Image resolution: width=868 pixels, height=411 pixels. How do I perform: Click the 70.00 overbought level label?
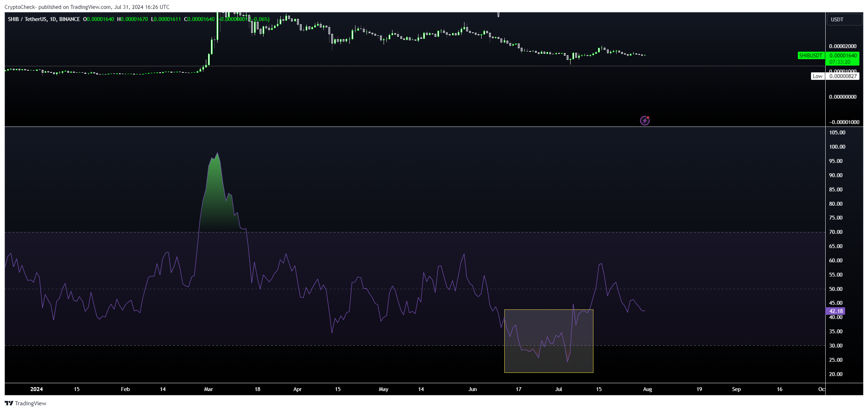pos(836,232)
